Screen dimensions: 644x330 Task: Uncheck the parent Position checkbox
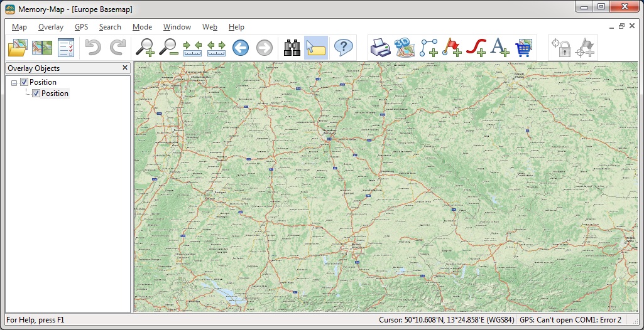pos(25,82)
